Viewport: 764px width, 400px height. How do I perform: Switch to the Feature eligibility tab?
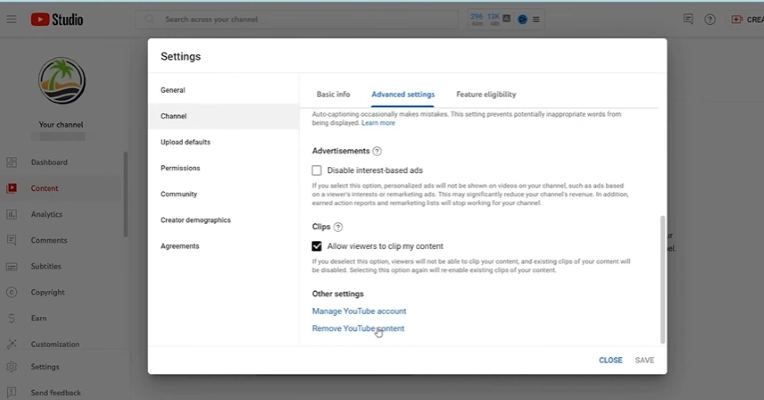pyautogui.click(x=486, y=94)
